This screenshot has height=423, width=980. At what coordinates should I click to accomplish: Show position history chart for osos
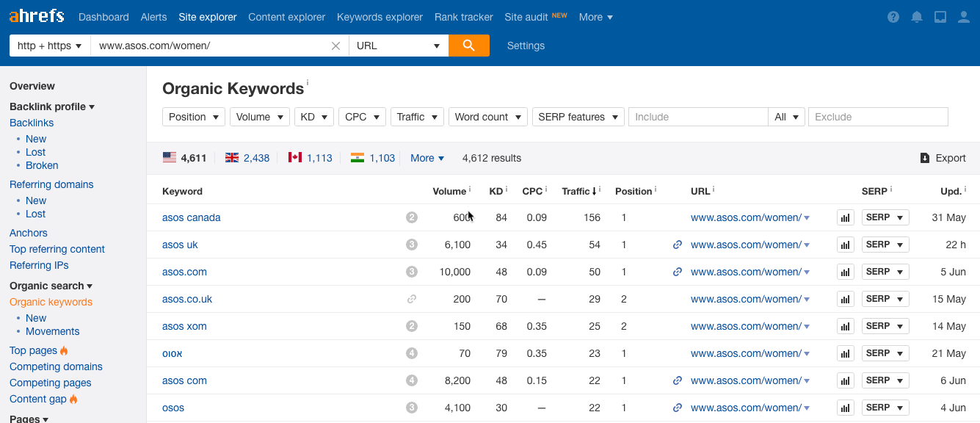click(845, 408)
